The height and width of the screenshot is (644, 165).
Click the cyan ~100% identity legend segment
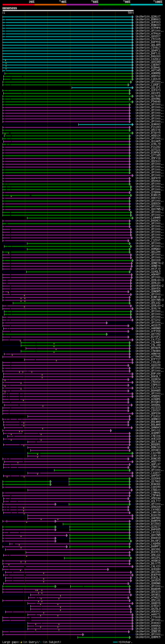tap(146, 5)
